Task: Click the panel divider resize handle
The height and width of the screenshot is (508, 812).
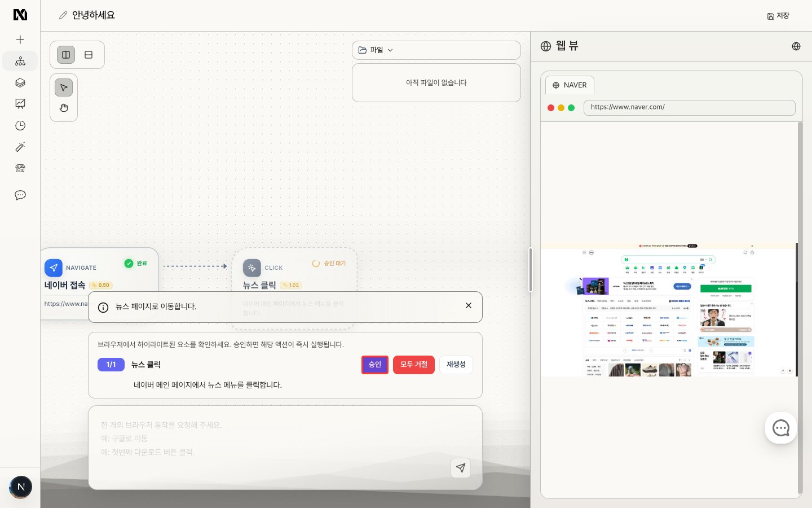Action: click(531, 270)
